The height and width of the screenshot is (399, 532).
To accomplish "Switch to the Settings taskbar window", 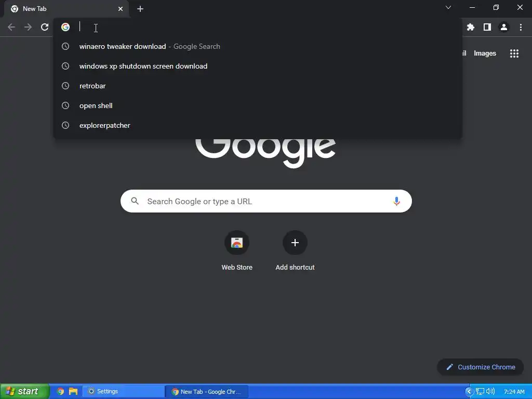I will (123, 392).
